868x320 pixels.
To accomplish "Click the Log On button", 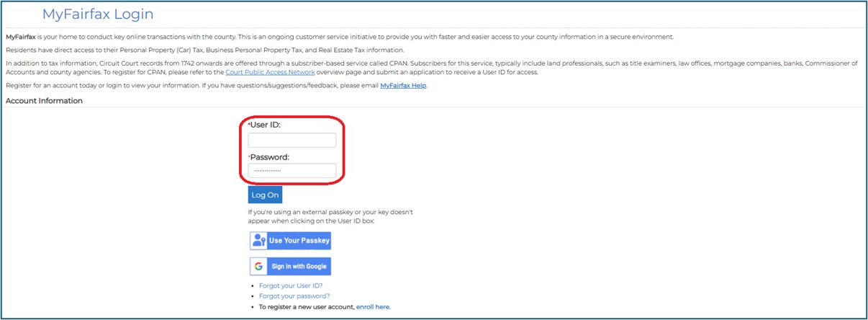I will (265, 195).
